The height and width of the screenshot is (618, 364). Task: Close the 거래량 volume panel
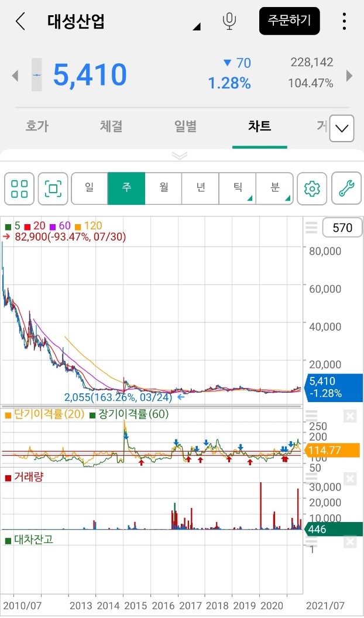350,479
